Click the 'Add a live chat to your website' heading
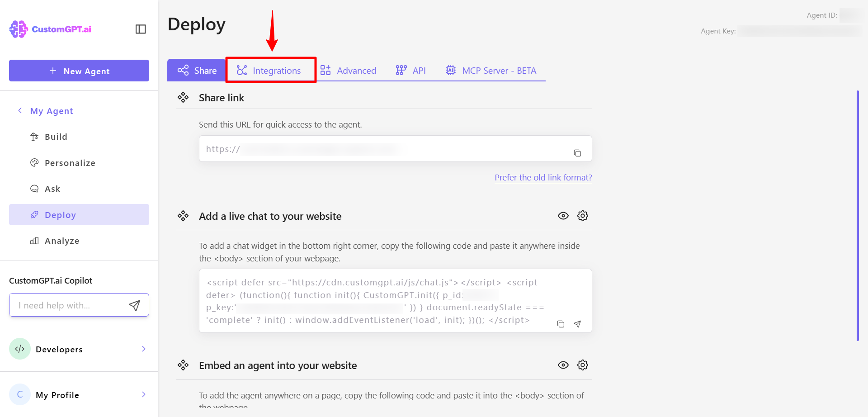 coord(270,216)
